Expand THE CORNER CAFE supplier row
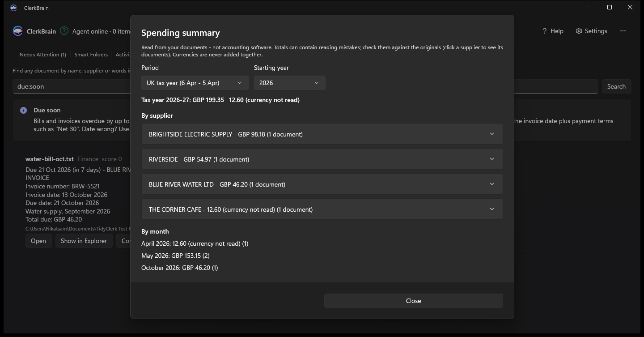The width and height of the screenshot is (644, 337). tap(322, 209)
